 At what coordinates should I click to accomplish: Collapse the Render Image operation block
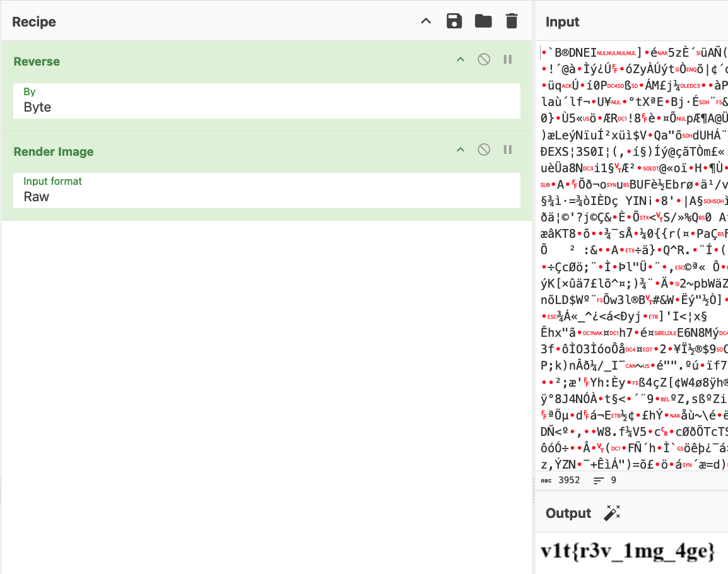[x=461, y=150]
